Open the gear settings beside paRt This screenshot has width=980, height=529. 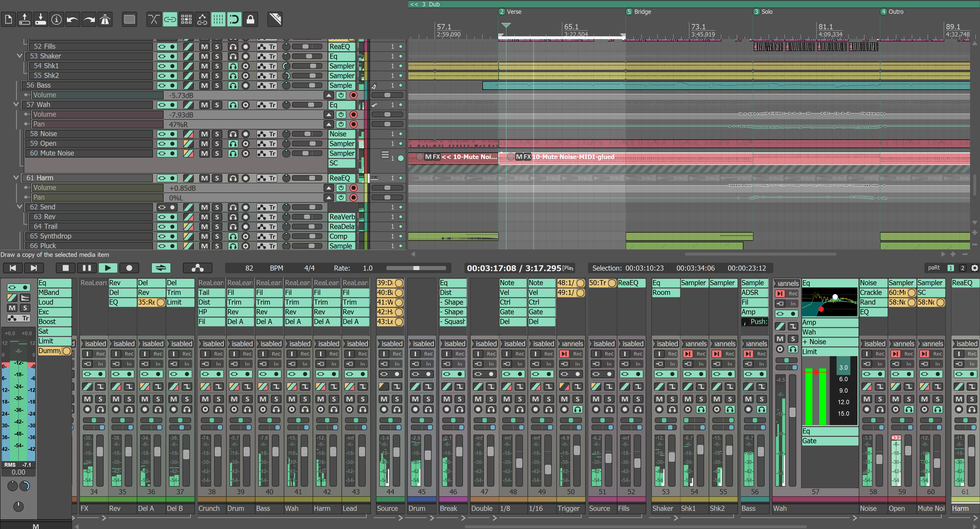pos(974,268)
